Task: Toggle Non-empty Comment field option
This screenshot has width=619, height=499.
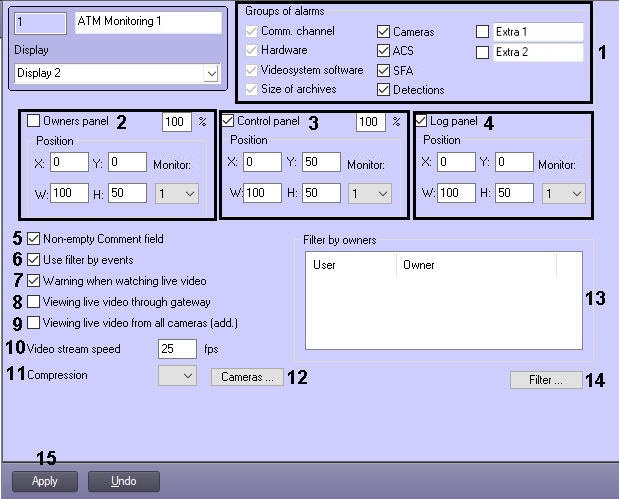Action: click(33, 238)
